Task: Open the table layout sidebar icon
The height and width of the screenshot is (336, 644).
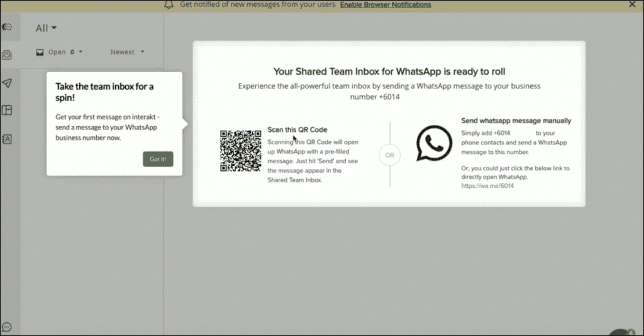Action: [x=7, y=110]
